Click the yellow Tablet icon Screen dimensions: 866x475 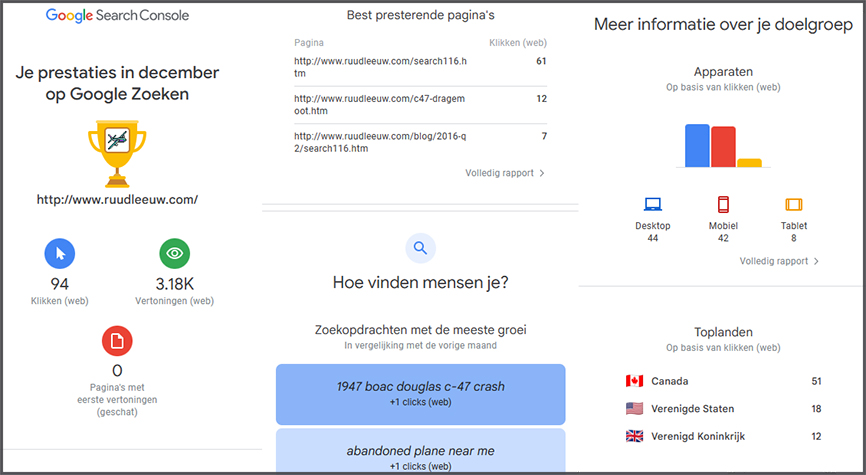pyautogui.click(x=794, y=205)
